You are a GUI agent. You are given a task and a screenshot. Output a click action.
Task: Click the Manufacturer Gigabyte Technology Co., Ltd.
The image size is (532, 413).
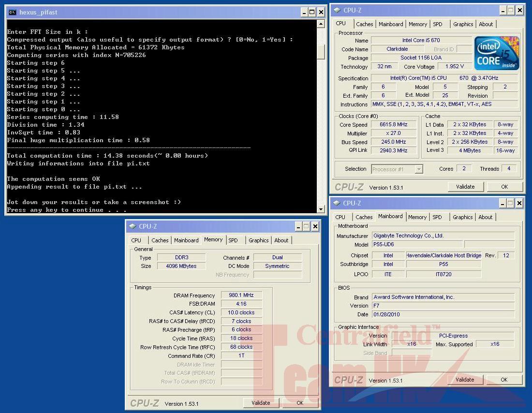click(x=443, y=236)
